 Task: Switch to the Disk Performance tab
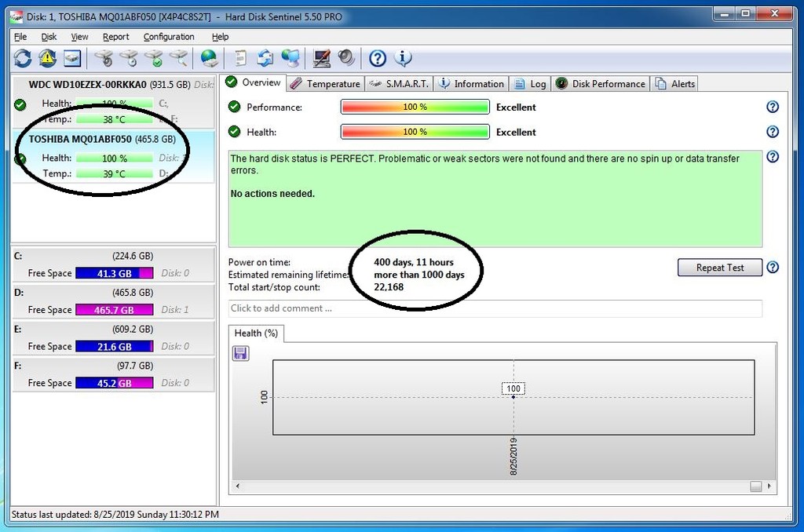pos(601,83)
